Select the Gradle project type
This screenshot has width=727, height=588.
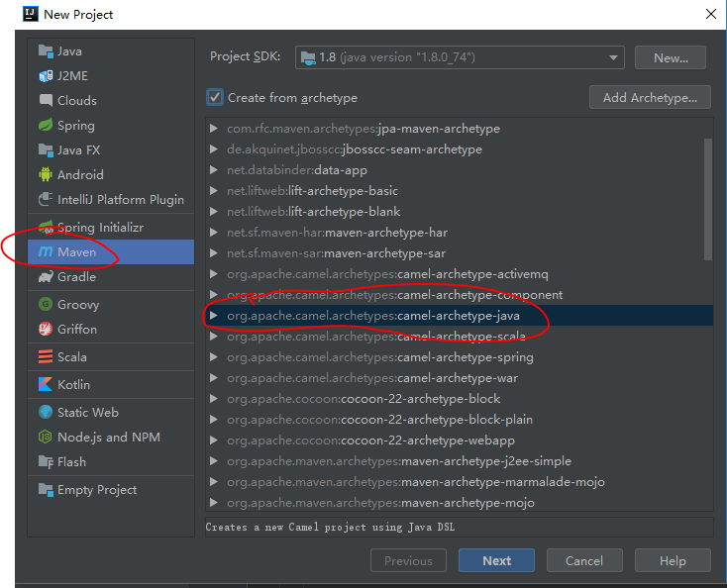pos(111,276)
